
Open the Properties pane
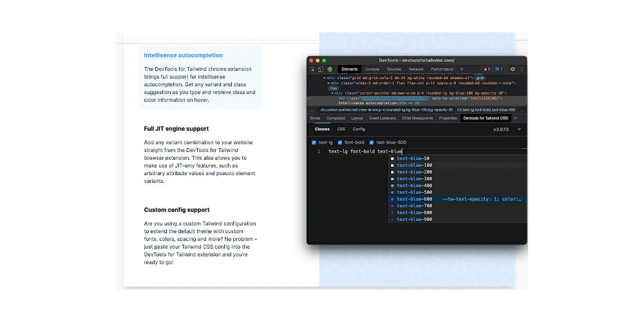point(448,118)
